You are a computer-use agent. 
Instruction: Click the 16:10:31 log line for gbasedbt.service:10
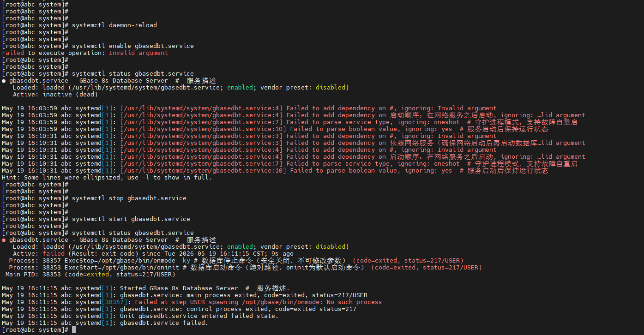coord(275,171)
